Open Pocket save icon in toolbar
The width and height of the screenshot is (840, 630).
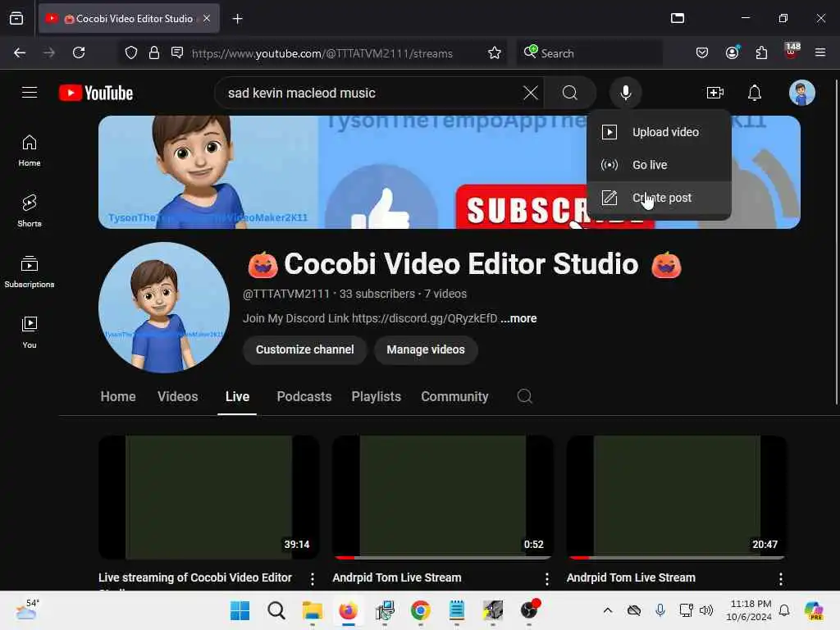coord(702,52)
